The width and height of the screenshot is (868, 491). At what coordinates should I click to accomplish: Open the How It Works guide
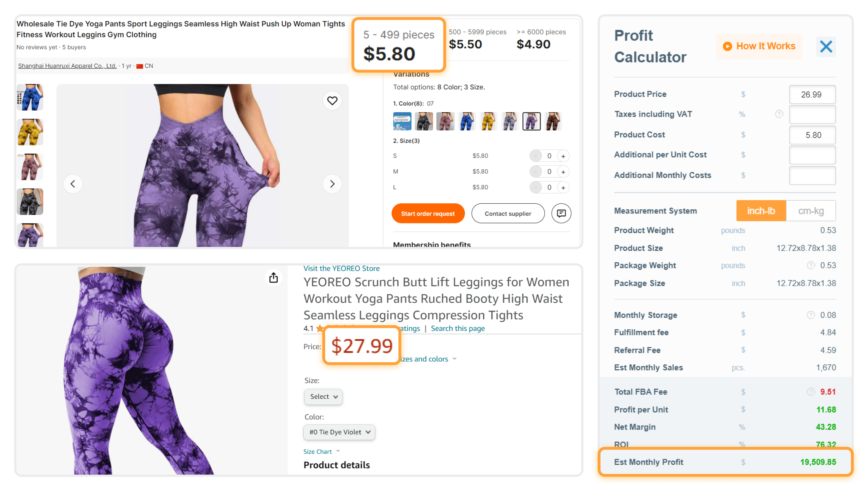759,46
